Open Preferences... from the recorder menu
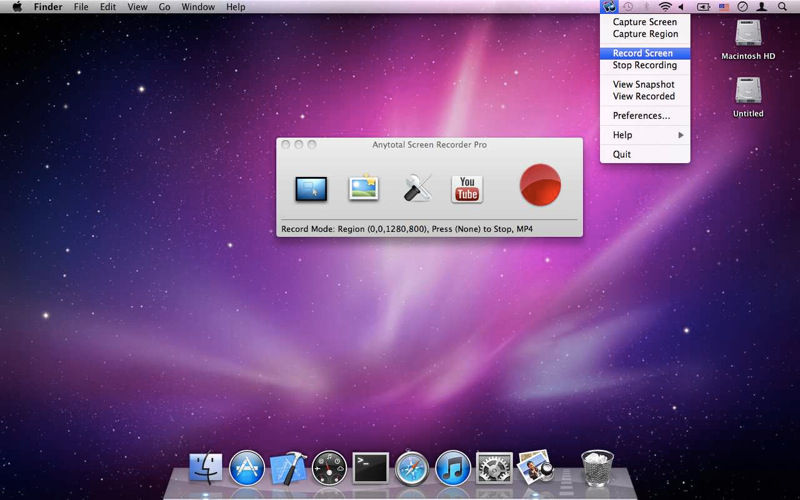Image resolution: width=800 pixels, height=500 pixels. tap(645, 116)
